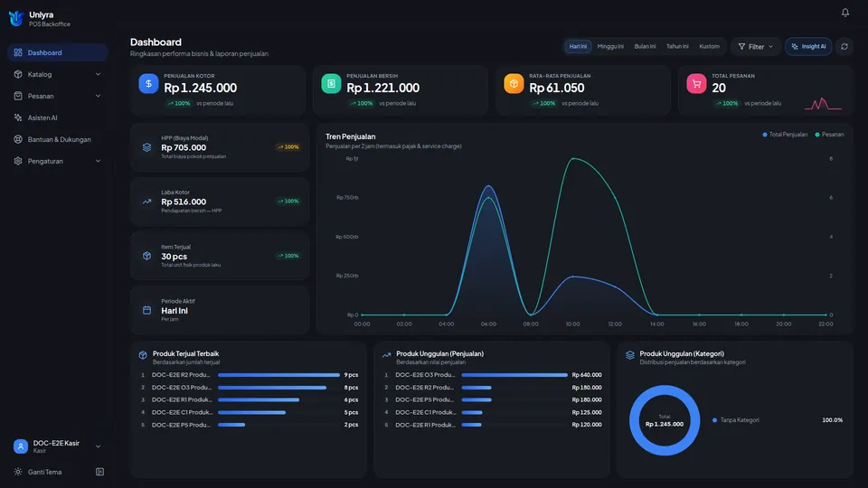Open Dashboard in sidebar menu
Screen dimensions: 868x488
coord(58,52)
